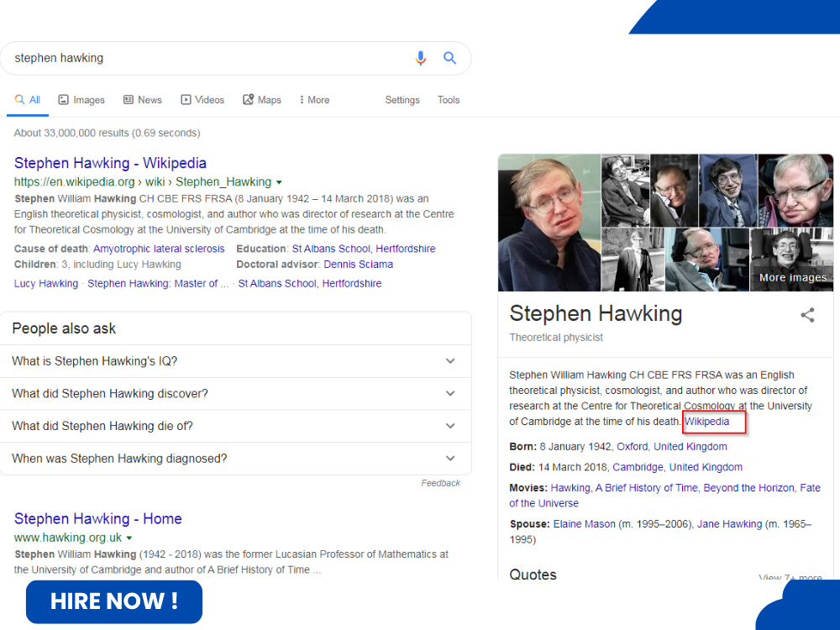The height and width of the screenshot is (630, 840).
Task: Click the microphone voice search icon
Action: (x=421, y=58)
